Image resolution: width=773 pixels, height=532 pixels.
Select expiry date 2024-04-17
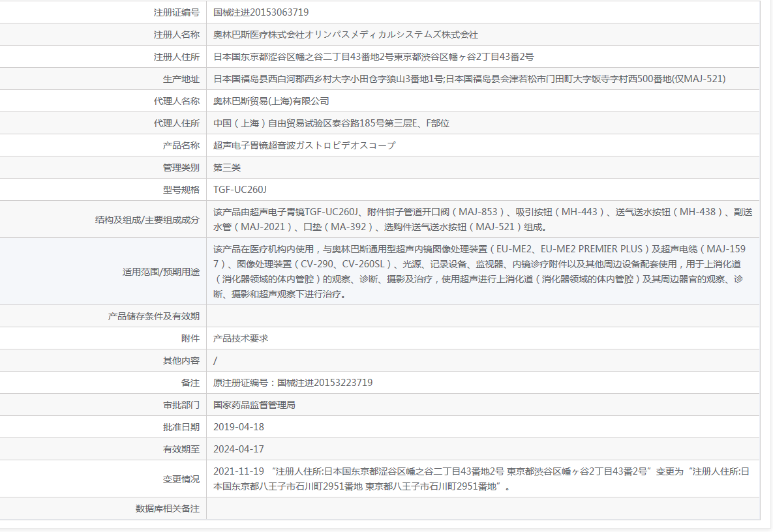(239, 449)
